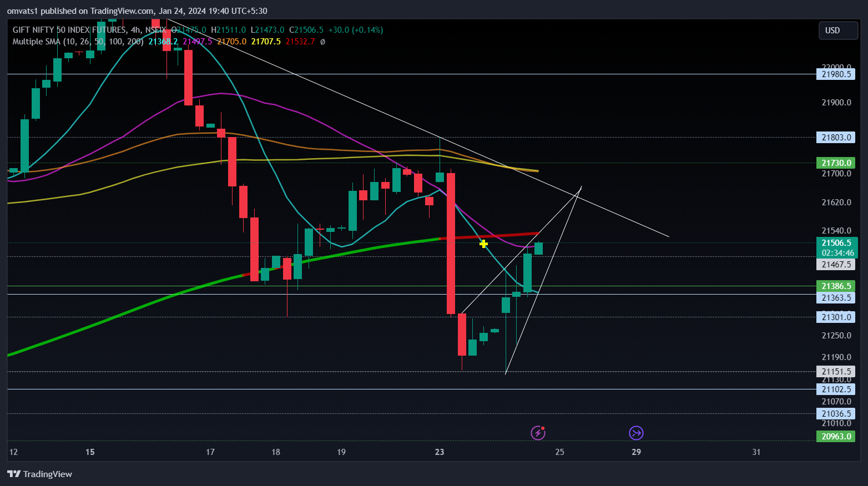Image resolution: width=868 pixels, height=486 pixels.
Task: Click the current price label 21506.5
Action: pos(836,243)
